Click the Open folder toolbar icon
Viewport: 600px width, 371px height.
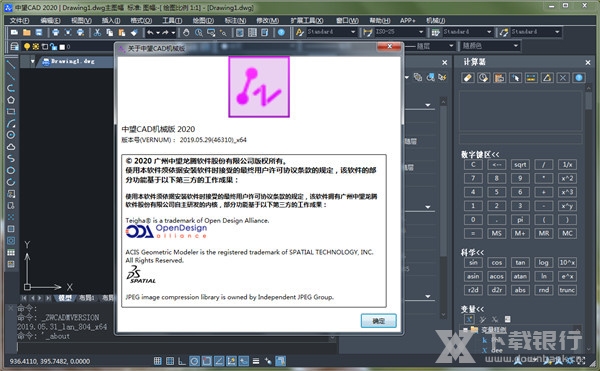coord(26,33)
